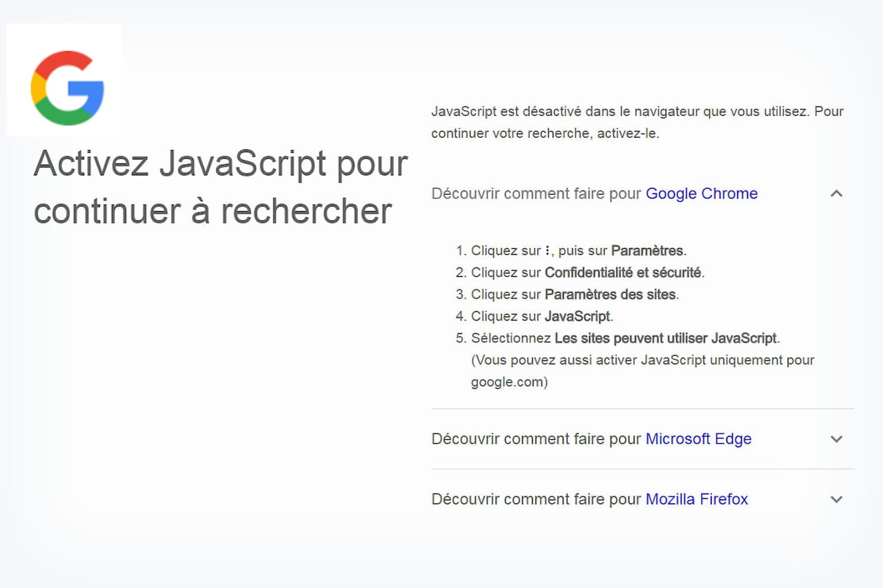Image resolution: width=883 pixels, height=588 pixels.
Task: Click step 3 'Paramètres des sites'
Action: pos(568,294)
